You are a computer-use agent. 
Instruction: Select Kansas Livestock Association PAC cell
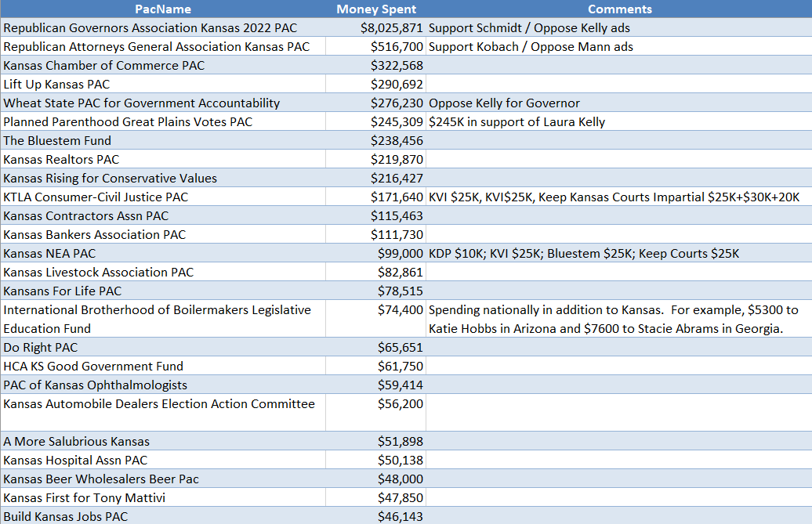pos(162,272)
